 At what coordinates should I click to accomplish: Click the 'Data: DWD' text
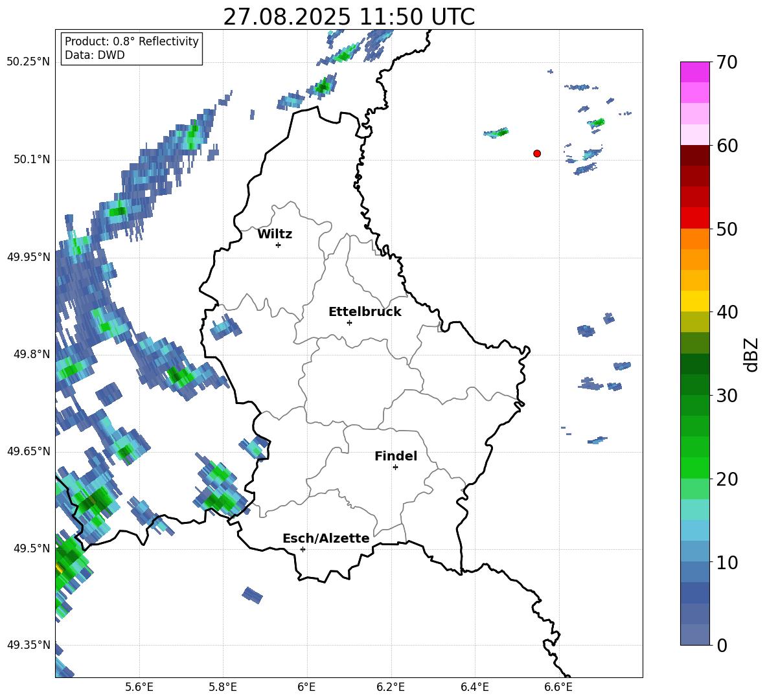tap(95, 55)
